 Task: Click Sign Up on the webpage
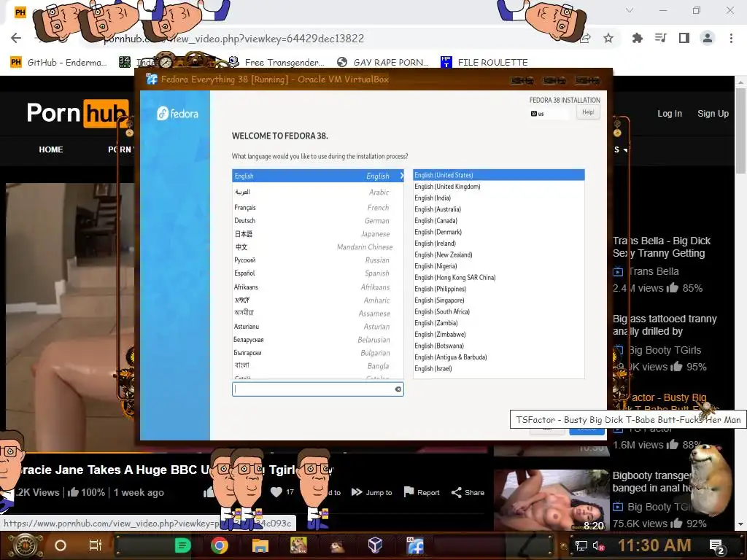[x=713, y=114]
